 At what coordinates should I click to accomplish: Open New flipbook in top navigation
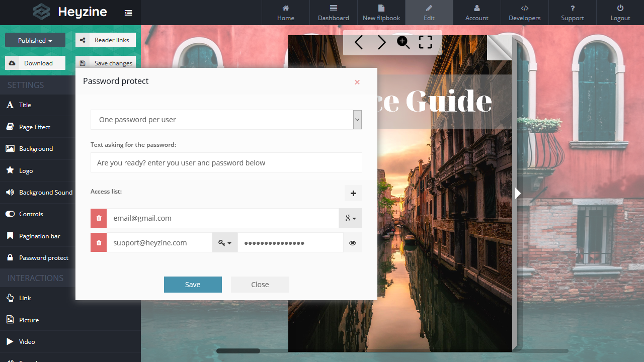point(381,13)
